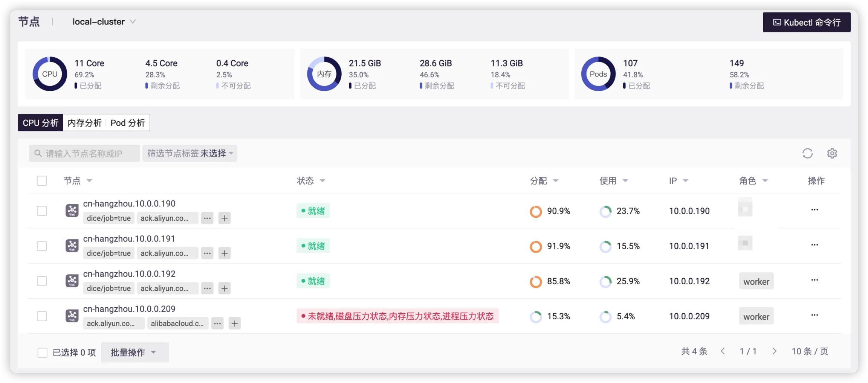Open the 批量操作 bulk actions dropdown
868x383 pixels.
(134, 352)
